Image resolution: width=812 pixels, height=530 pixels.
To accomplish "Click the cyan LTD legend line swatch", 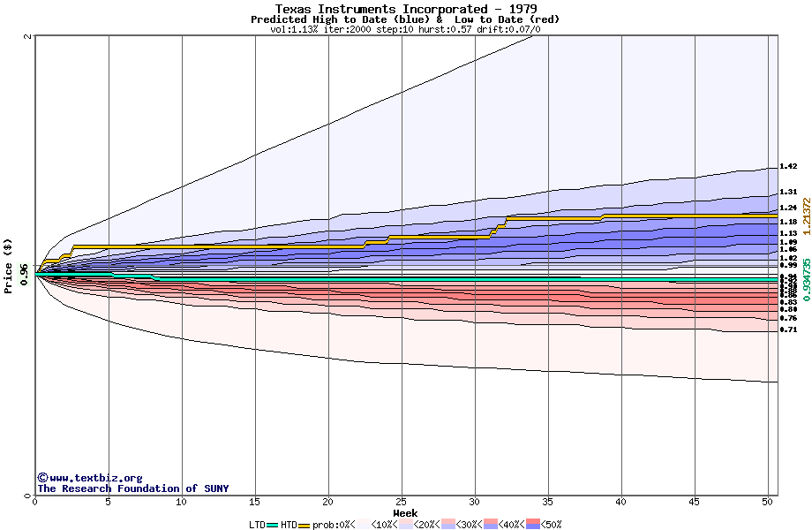I will click(273, 526).
